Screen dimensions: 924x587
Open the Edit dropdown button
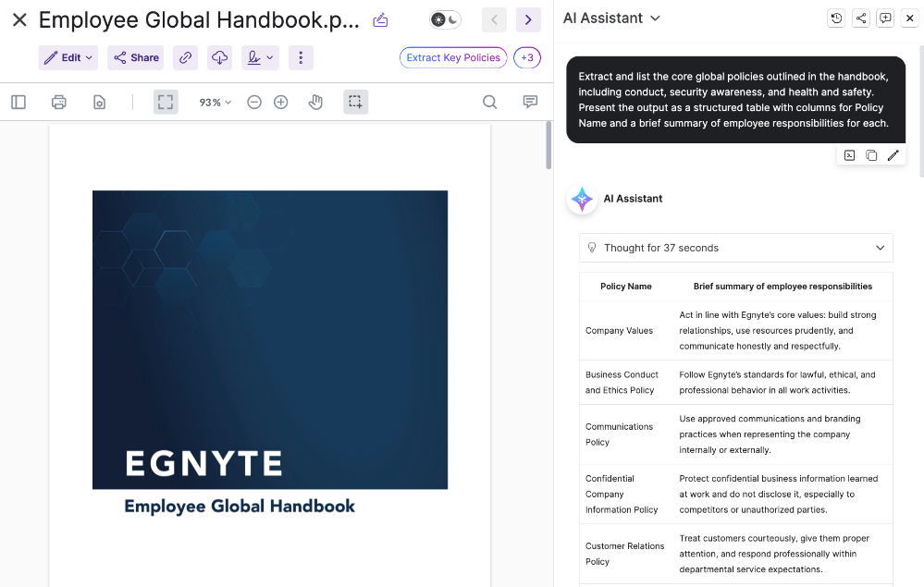pos(68,57)
